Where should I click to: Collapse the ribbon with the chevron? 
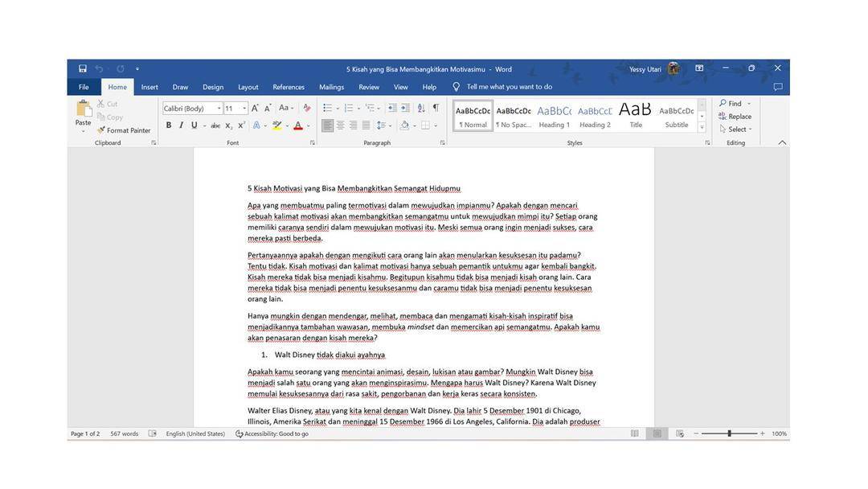click(782, 143)
